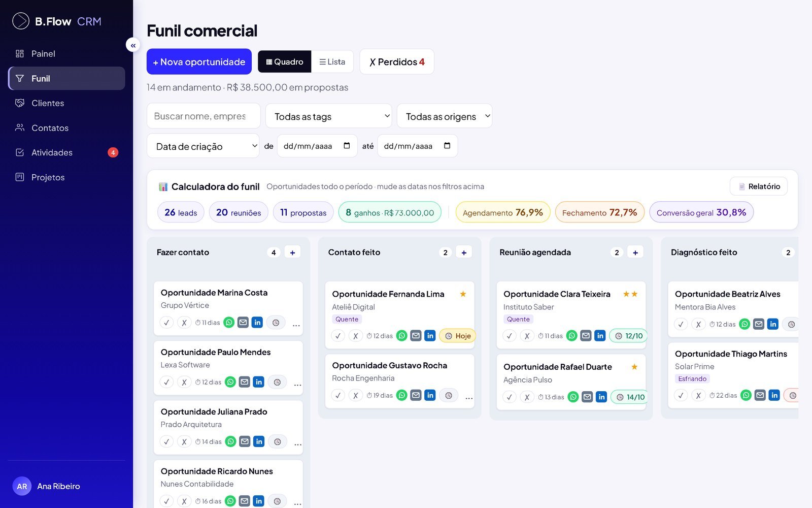Mark Clara Teixeira opportunity as won

[x=510, y=336]
